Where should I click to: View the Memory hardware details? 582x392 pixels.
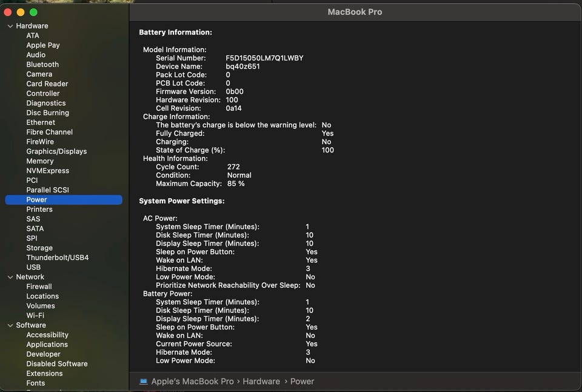(40, 161)
